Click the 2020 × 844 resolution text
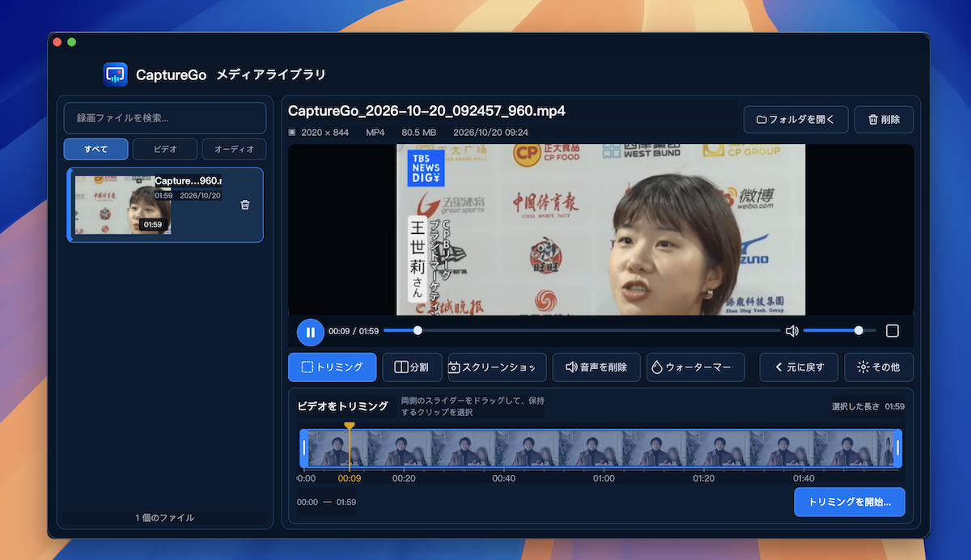Screen dimensions: 971x560 324,132
